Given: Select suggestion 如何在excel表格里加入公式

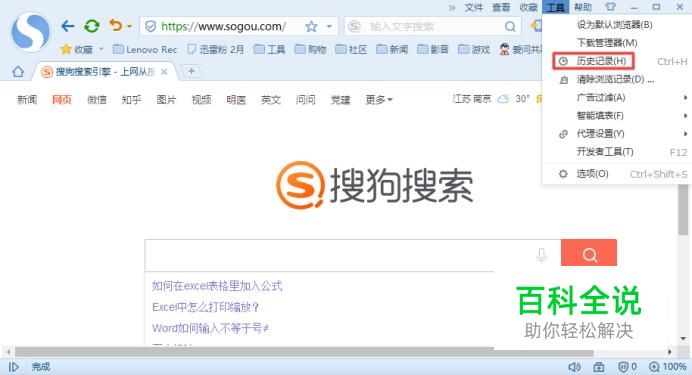Looking at the screenshot, I should [x=217, y=286].
